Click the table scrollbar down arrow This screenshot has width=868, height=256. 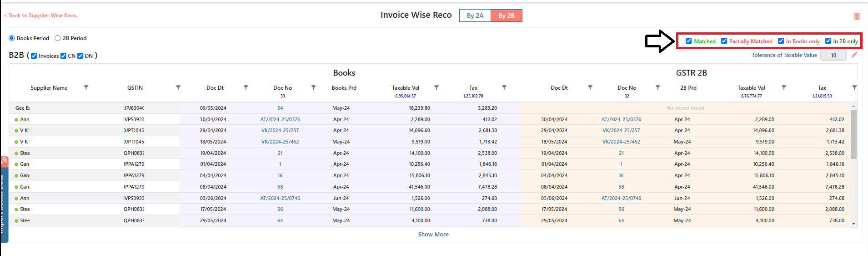pos(853,224)
